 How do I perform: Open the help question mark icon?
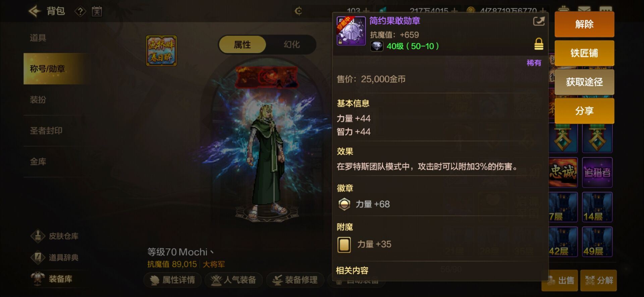[x=80, y=12]
